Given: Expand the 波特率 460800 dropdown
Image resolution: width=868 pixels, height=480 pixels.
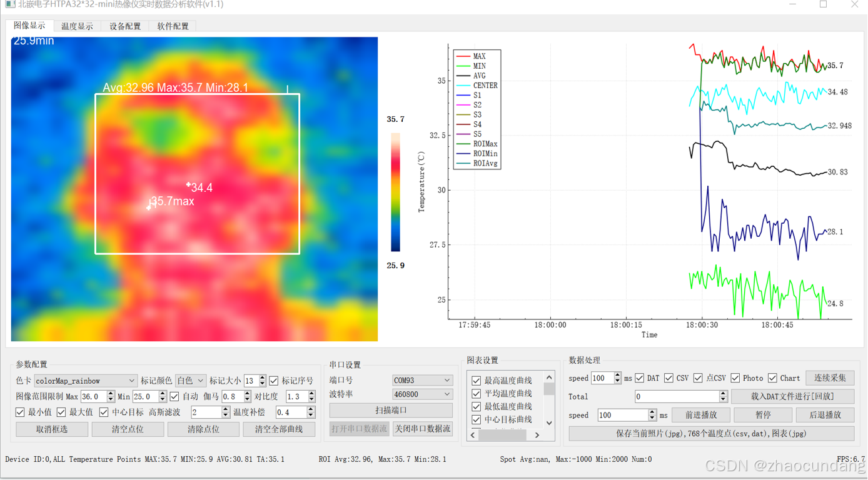Looking at the screenshot, I should pos(422,394).
